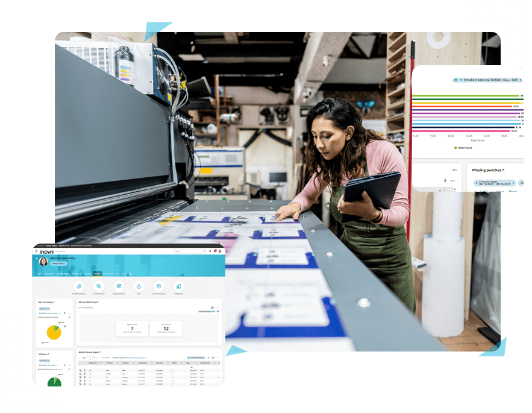Toggle the Raw Hours legend entry

(463, 148)
